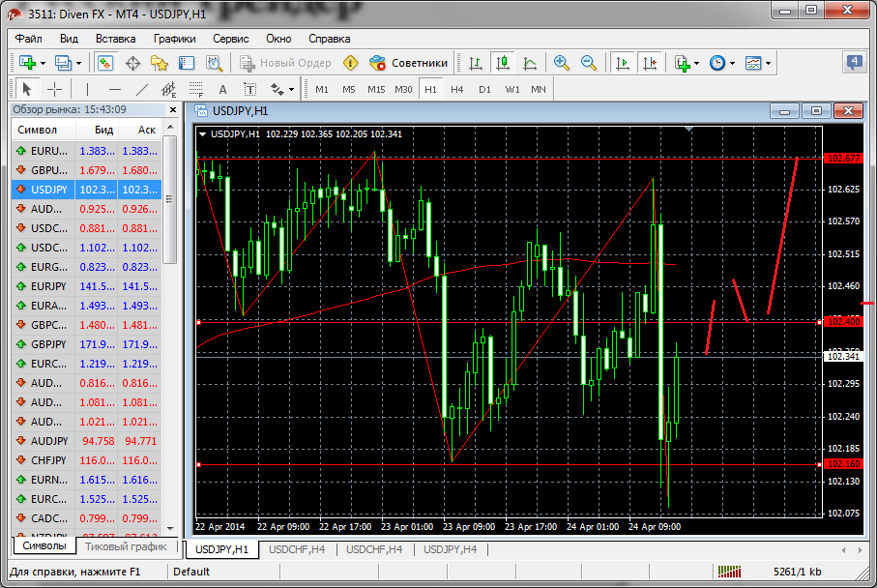Click the Indicators add icon
Viewport: 877px width, 588px height.
[682, 63]
